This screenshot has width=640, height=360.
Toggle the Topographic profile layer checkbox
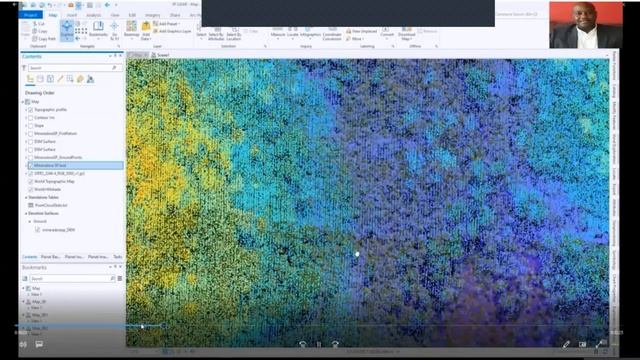[30, 110]
